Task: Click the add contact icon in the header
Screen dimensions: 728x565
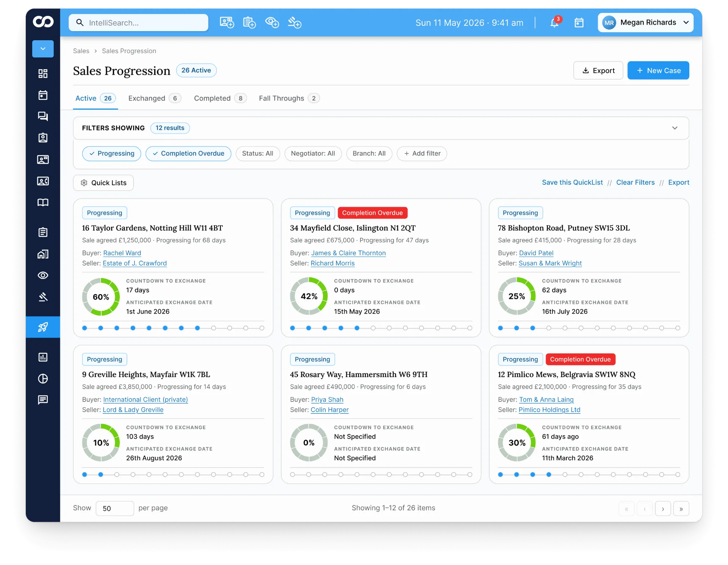Action: (227, 23)
